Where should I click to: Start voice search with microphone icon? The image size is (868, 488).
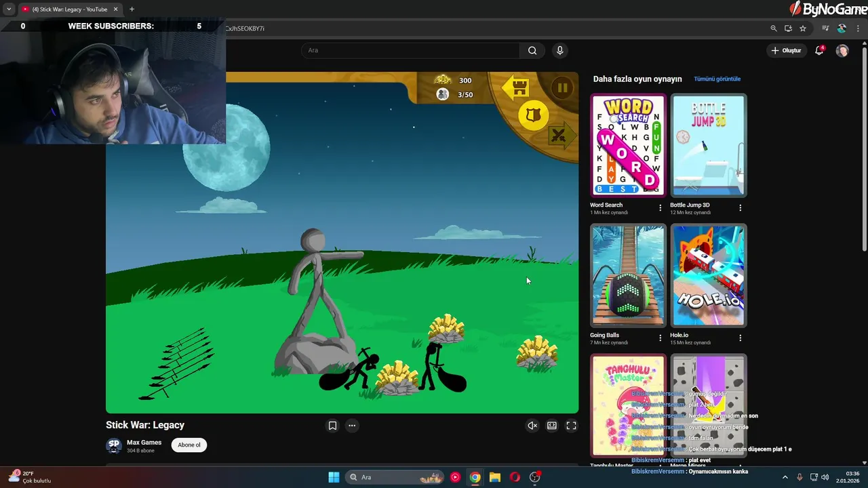pyautogui.click(x=559, y=50)
